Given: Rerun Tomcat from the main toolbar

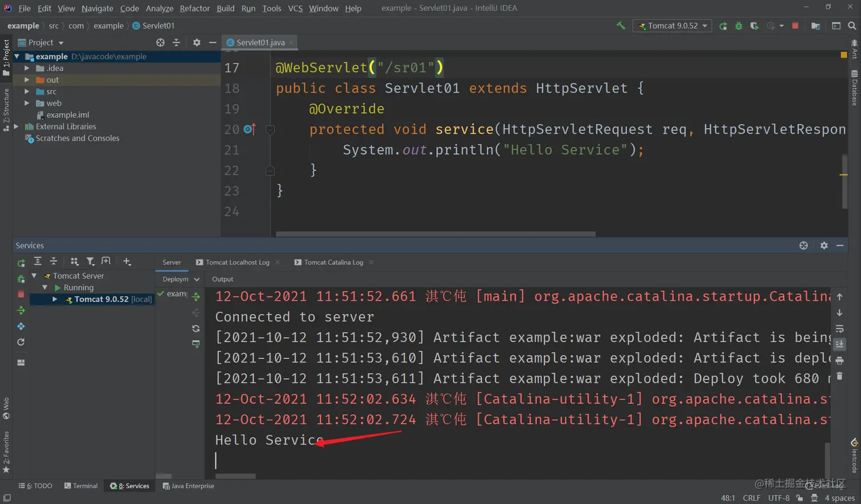Looking at the screenshot, I should (723, 26).
